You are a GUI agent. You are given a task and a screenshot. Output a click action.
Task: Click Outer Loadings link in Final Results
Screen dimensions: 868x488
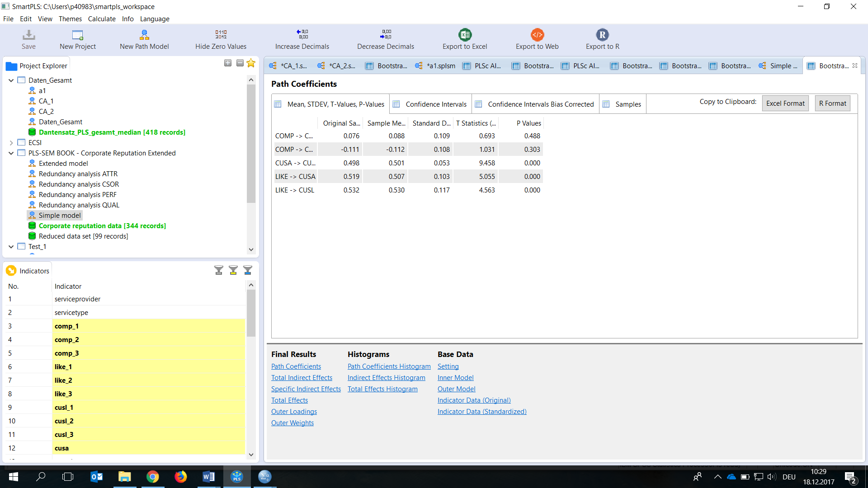[293, 411]
